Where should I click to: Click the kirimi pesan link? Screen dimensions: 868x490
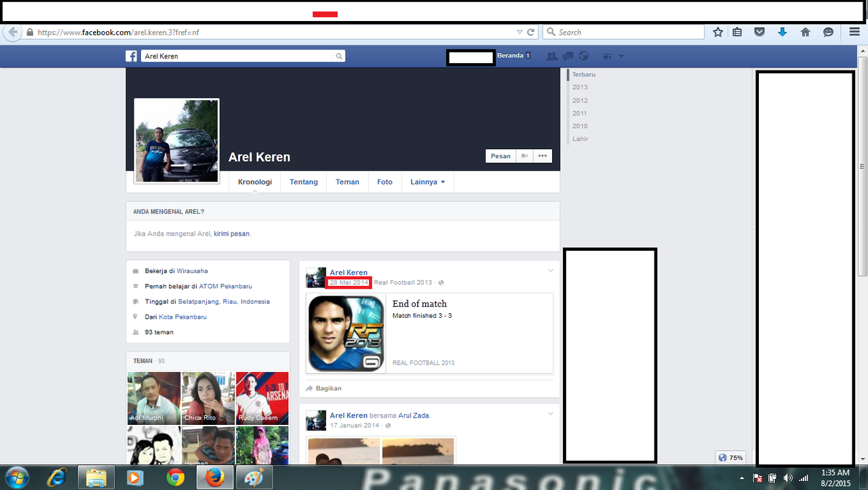[232, 234]
